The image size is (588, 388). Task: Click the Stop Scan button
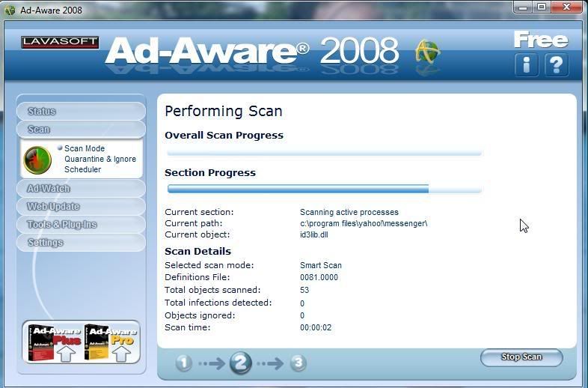[521, 357]
